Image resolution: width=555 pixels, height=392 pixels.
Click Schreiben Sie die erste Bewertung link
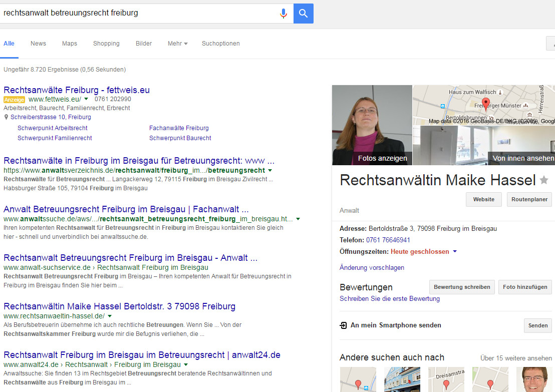[x=390, y=298]
